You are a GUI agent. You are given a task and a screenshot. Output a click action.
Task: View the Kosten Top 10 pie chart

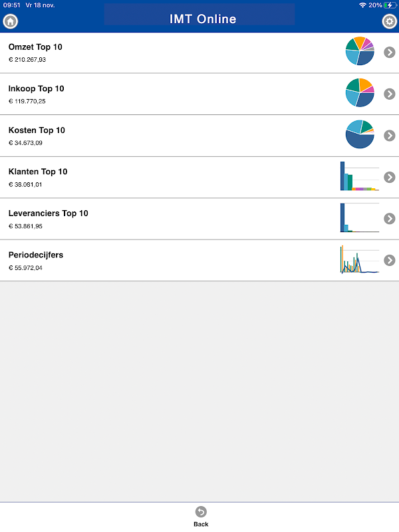tap(360, 134)
